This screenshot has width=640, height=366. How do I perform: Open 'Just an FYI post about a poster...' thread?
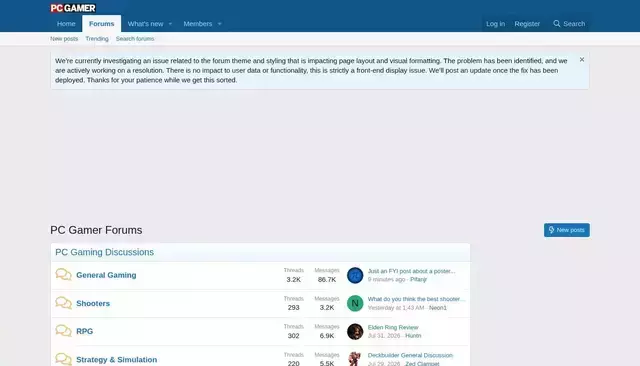pos(411,271)
